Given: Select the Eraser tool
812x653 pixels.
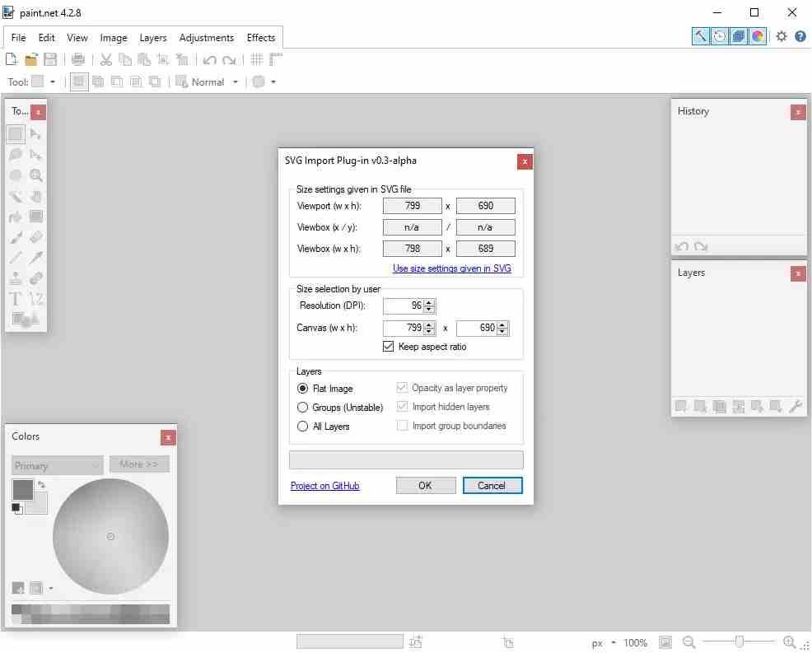Looking at the screenshot, I should pyautogui.click(x=35, y=237).
